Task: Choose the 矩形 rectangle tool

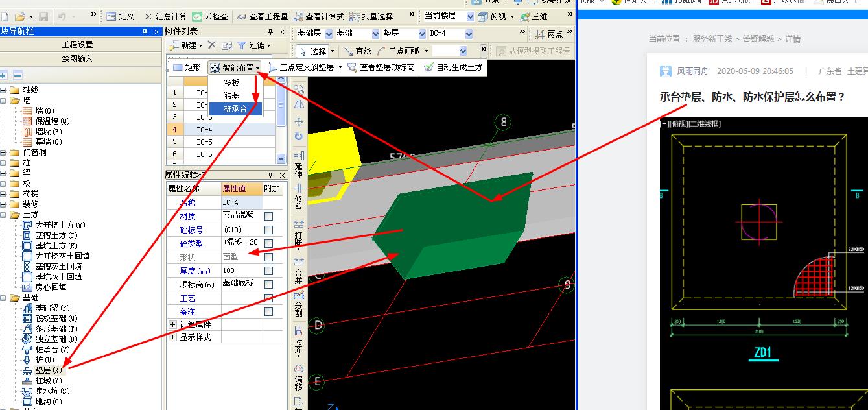Action: click(x=187, y=67)
